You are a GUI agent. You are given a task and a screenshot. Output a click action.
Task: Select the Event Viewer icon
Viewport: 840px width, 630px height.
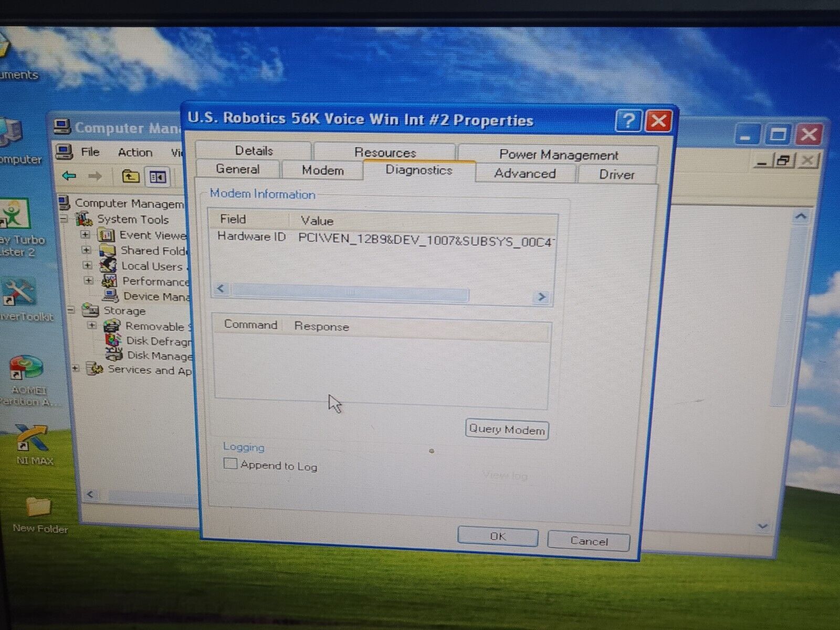click(107, 235)
